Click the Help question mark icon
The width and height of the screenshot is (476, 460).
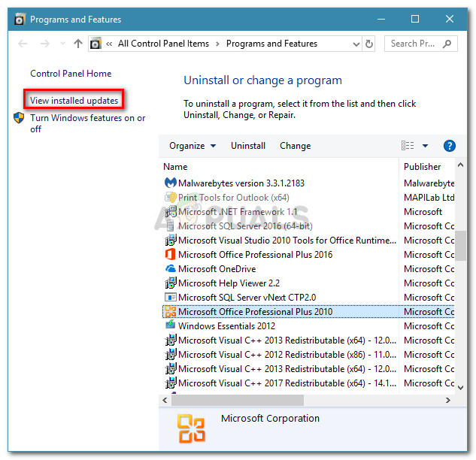450,146
